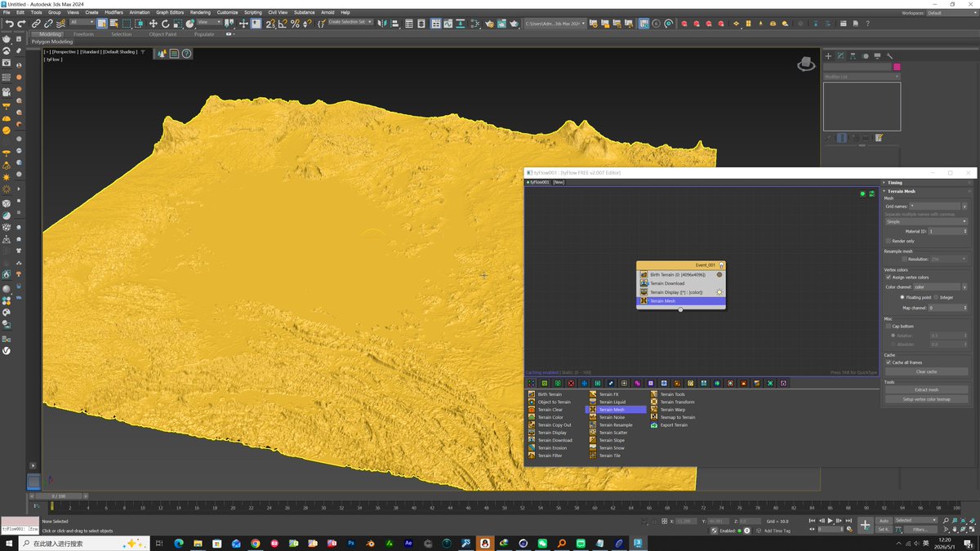
Task: Click the Redo arrow in main toolbar
Action: point(21,24)
